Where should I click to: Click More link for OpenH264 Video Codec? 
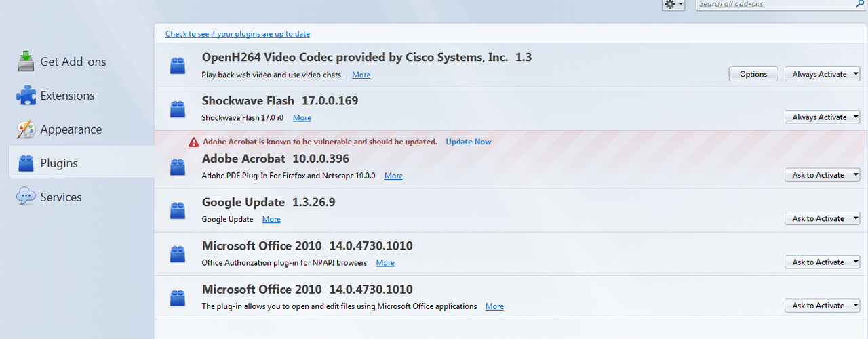(361, 75)
